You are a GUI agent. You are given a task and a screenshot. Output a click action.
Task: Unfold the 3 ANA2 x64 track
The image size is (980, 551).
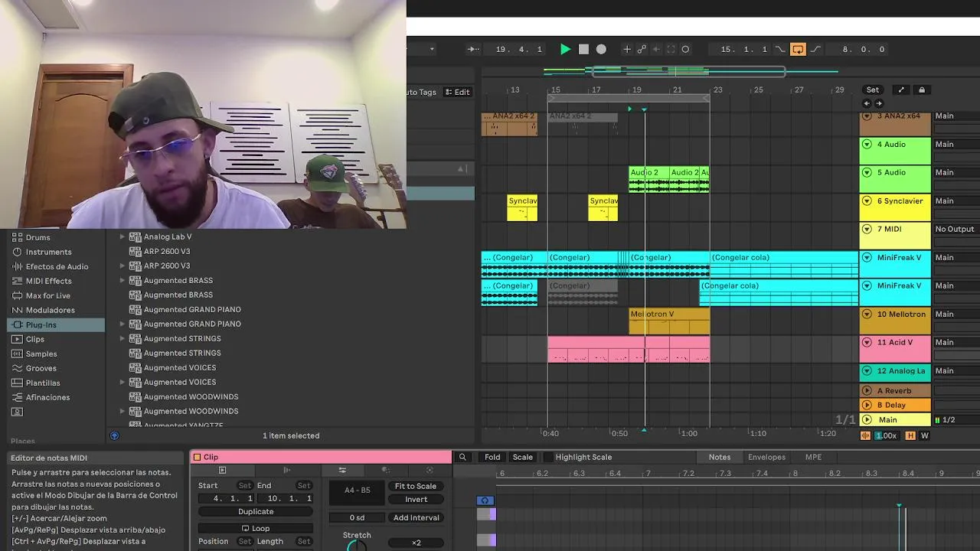[x=867, y=116]
